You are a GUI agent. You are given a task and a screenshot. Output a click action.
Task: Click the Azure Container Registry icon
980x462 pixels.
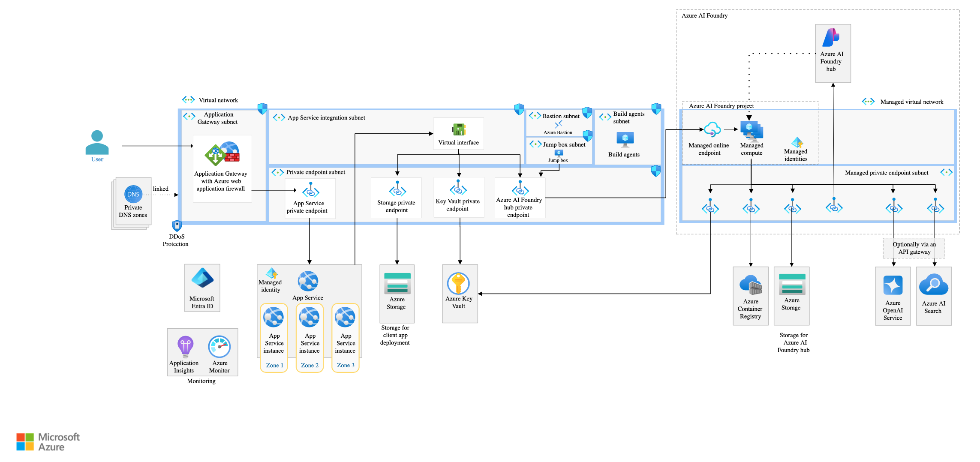(x=751, y=285)
